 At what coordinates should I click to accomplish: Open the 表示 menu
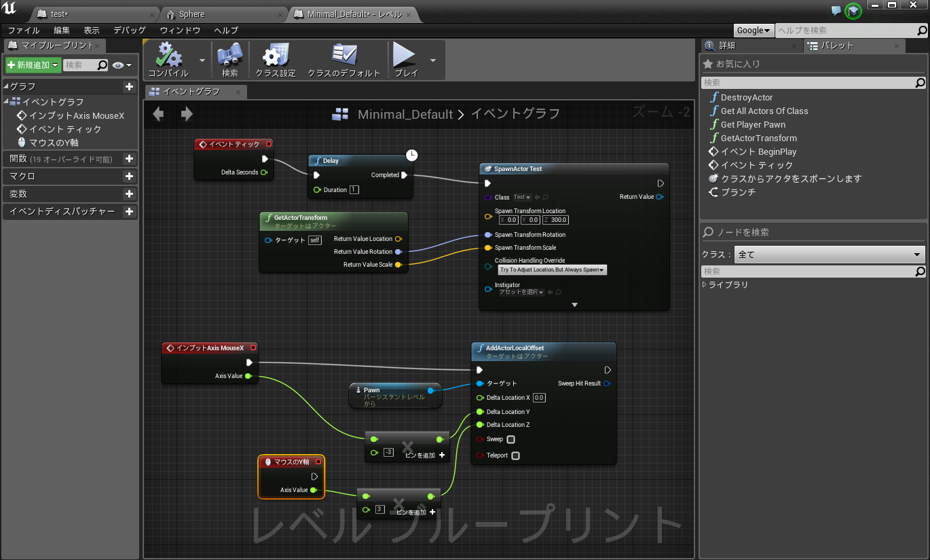coord(92,31)
